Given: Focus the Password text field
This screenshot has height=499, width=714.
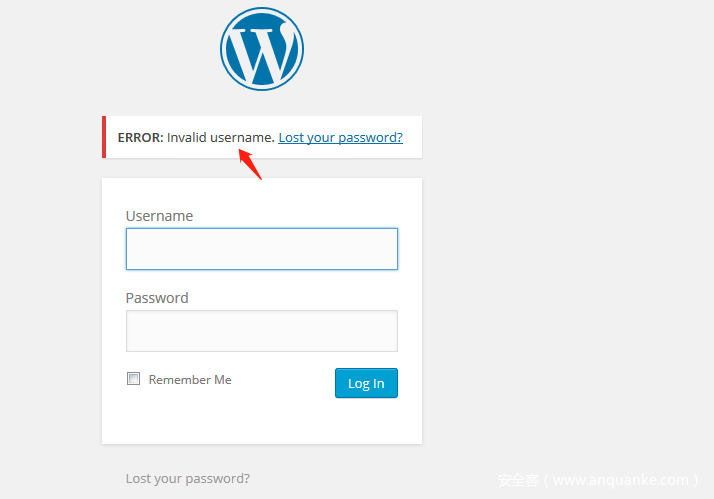Looking at the screenshot, I should click(261, 331).
